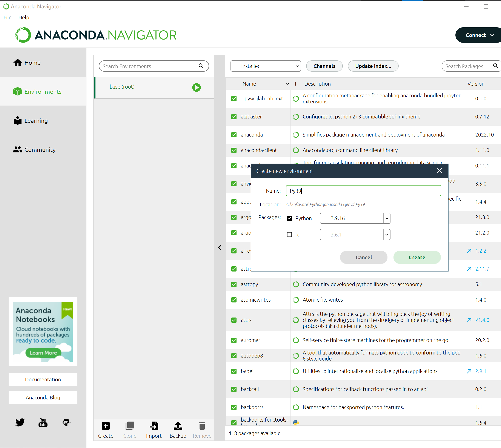Click the Python type icon for backports.functools

click(296, 423)
